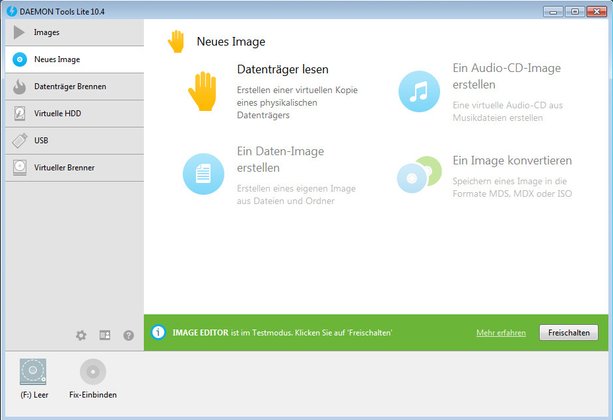Select Neues Image in the sidebar
The width and height of the screenshot is (613, 420).
coord(74,59)
